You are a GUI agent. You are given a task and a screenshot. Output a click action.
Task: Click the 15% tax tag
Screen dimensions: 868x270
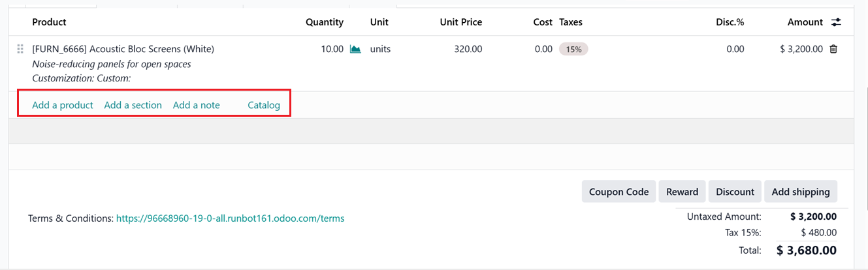(x=573, y=49)
